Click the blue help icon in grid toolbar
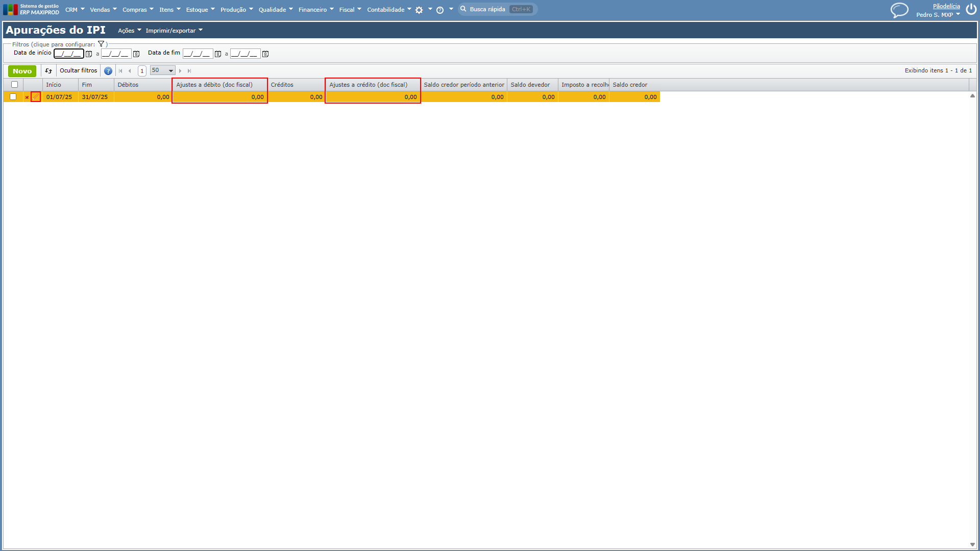The width and height of the screenshot is (980, 551). 108,71
